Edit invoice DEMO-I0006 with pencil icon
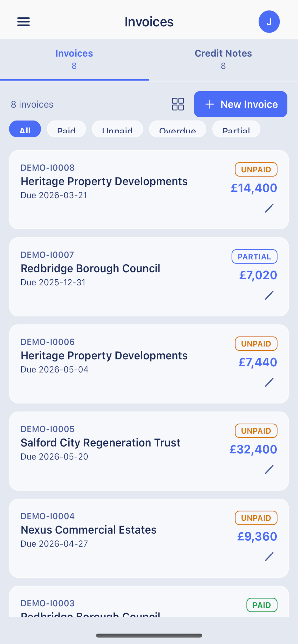This screenshot has height=644, width=298. [x=269, y=383]
